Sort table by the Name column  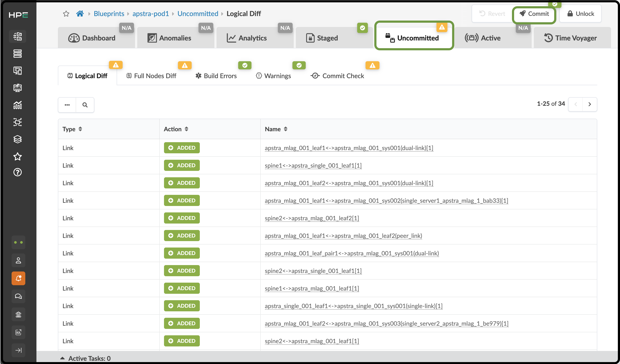point(276,129)
